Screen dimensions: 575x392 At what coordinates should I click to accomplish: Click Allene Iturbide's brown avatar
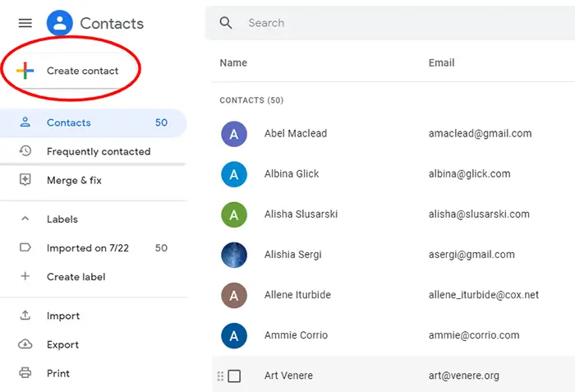[x=234, y=295]
